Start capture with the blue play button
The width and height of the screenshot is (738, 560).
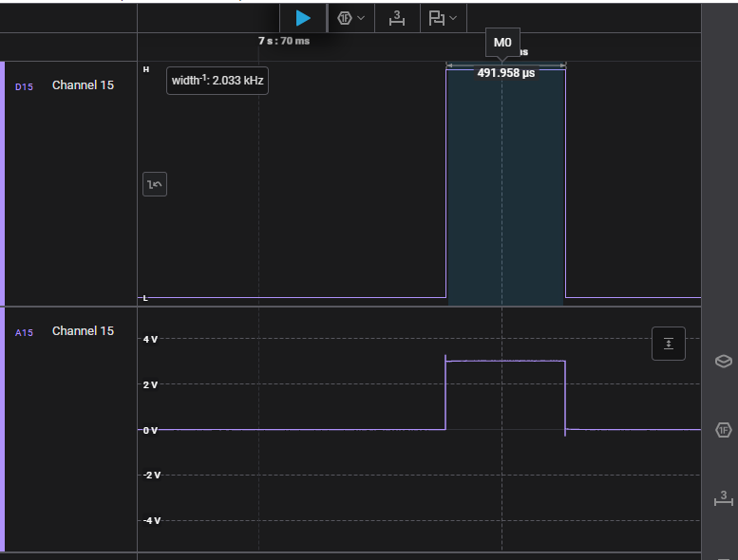[x=303, y=18]
